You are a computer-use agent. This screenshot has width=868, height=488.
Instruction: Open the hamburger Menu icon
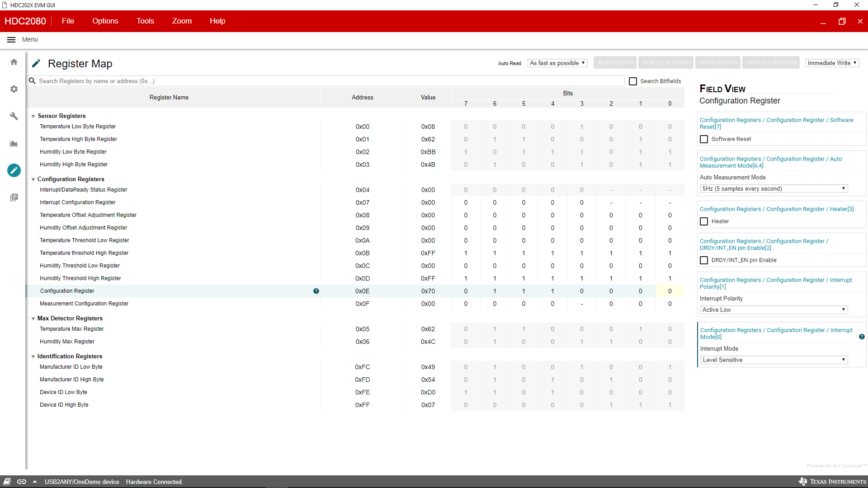point(11,40)
